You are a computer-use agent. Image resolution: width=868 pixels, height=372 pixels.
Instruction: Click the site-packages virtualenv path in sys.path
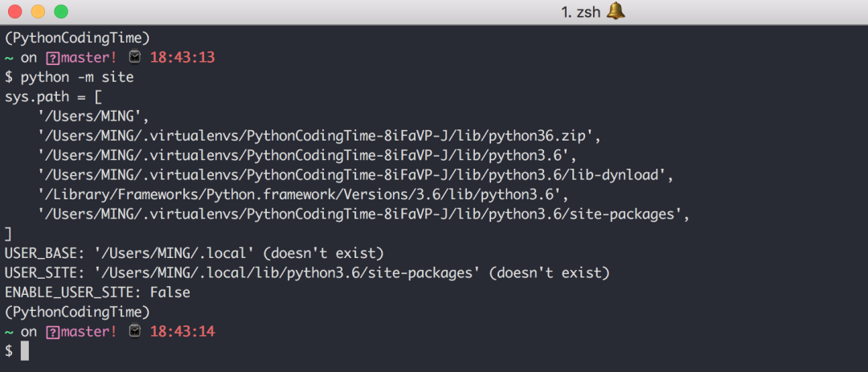pos(364,215)
